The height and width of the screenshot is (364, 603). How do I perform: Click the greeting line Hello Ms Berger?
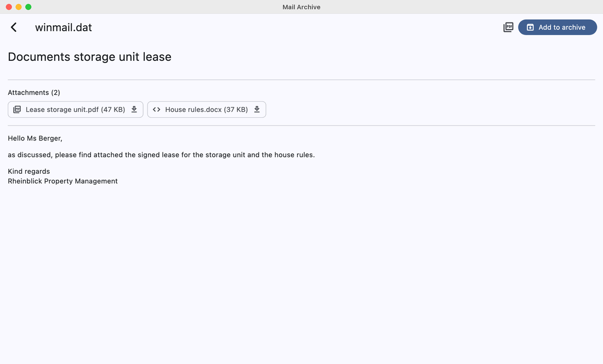(35, 138)
